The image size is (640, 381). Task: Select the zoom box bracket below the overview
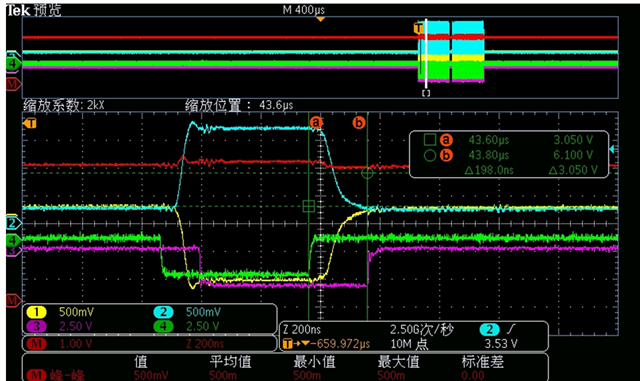click(426, 93)
